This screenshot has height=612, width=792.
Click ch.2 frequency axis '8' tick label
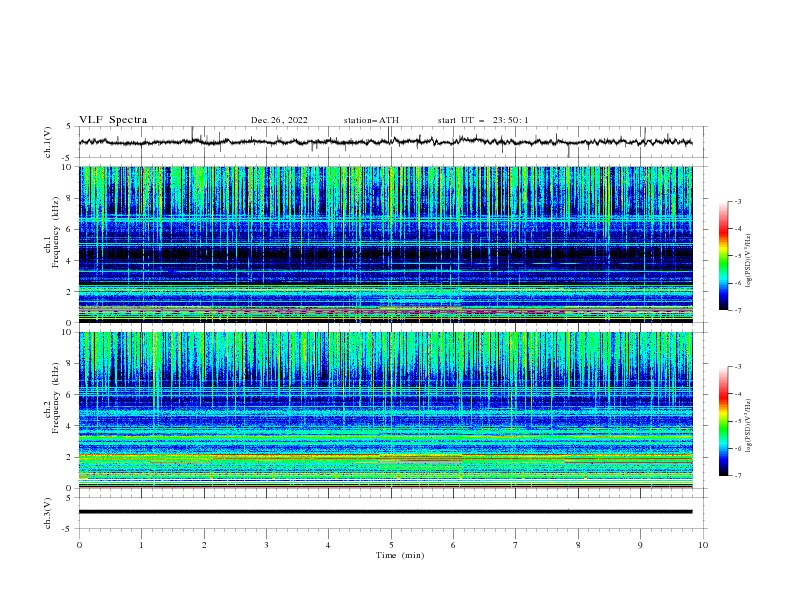70,364
